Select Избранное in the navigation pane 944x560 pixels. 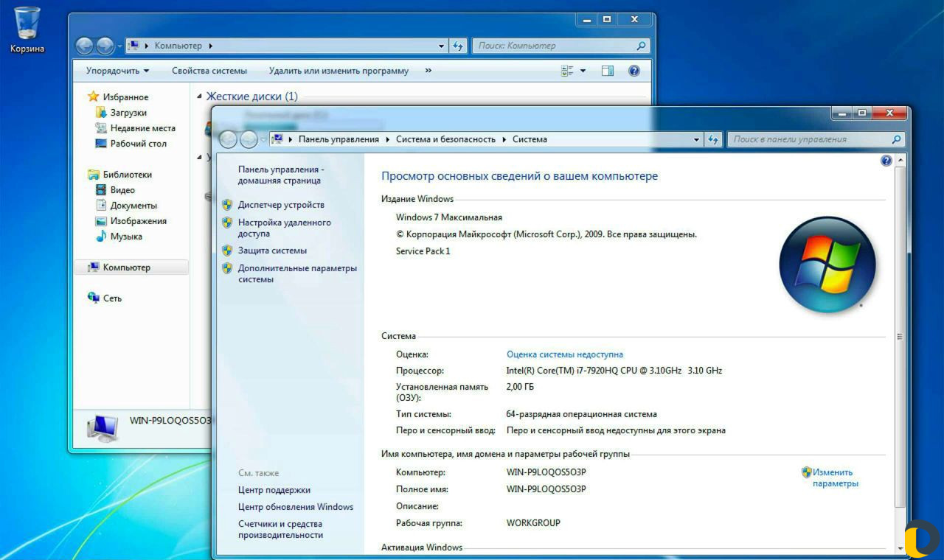coord(125,97)
